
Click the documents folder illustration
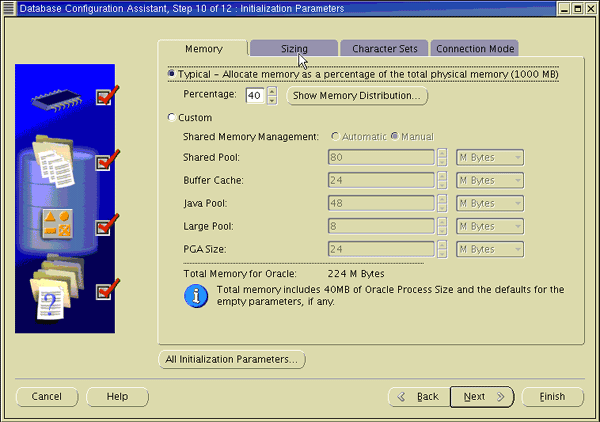click(54, 161)
